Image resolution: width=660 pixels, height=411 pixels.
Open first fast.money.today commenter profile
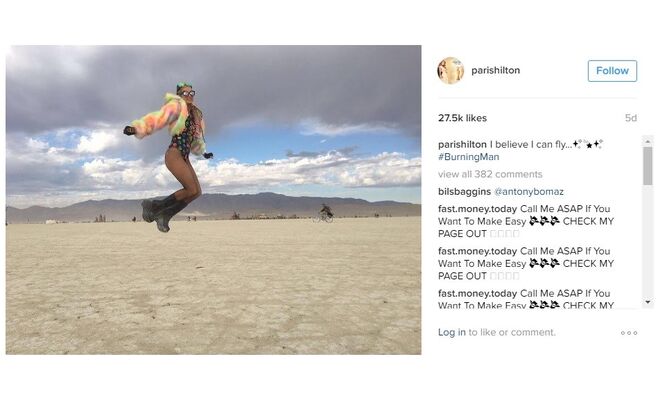pos(477,209)
